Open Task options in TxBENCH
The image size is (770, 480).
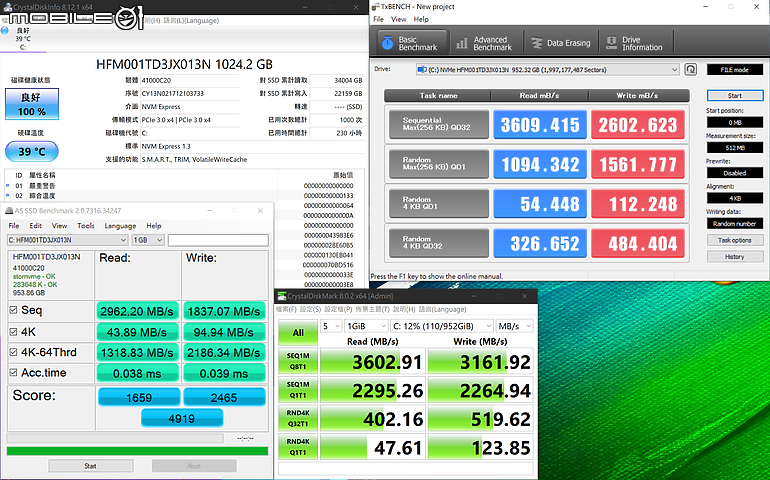pyautogui.click(x=735, y=240)
